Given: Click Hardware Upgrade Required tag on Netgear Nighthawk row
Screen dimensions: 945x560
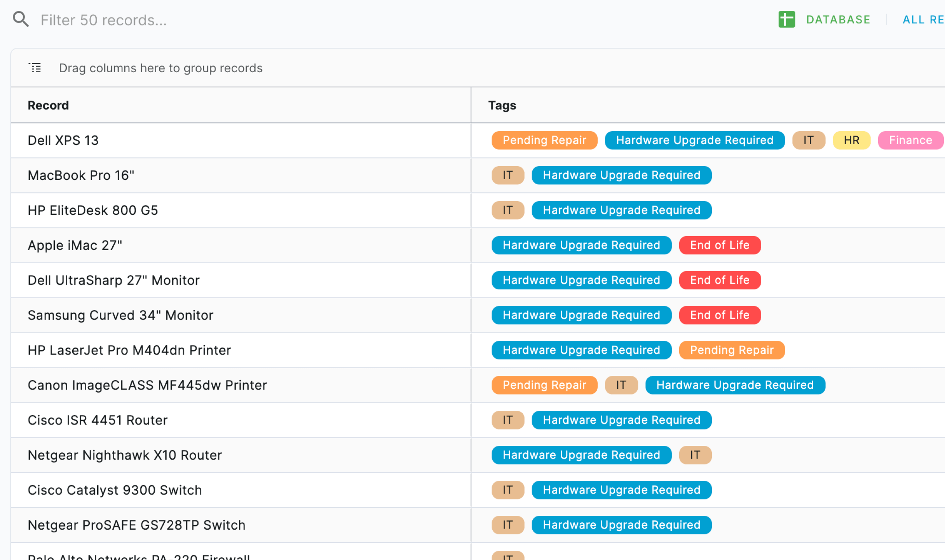Looking at the screenshot, I should (581, 455).
